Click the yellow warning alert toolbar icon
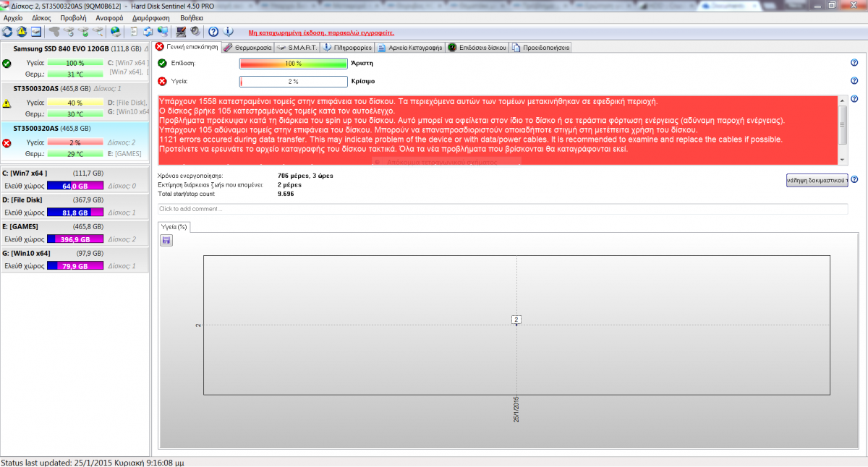 [x=21, y=32]
